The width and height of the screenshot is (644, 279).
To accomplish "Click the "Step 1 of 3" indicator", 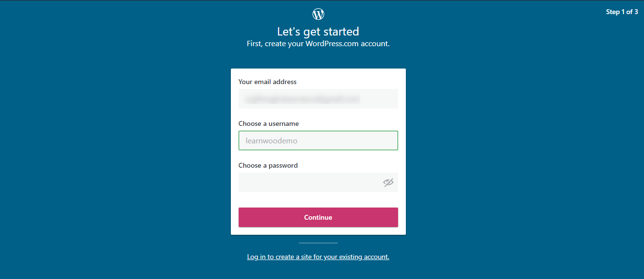I will (x=622, y=12).
